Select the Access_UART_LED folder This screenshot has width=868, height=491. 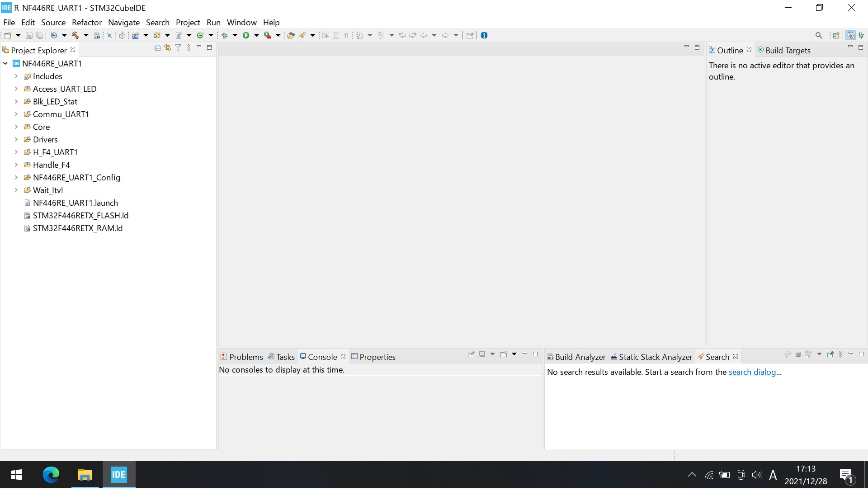[60, 89]
